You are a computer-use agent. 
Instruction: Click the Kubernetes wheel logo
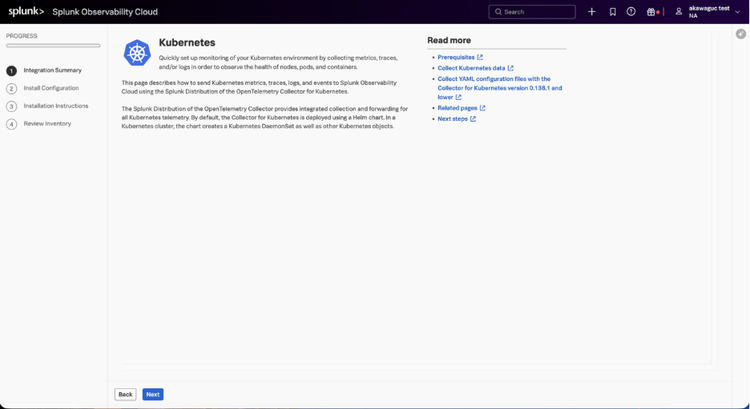click(x=137, y=53)
